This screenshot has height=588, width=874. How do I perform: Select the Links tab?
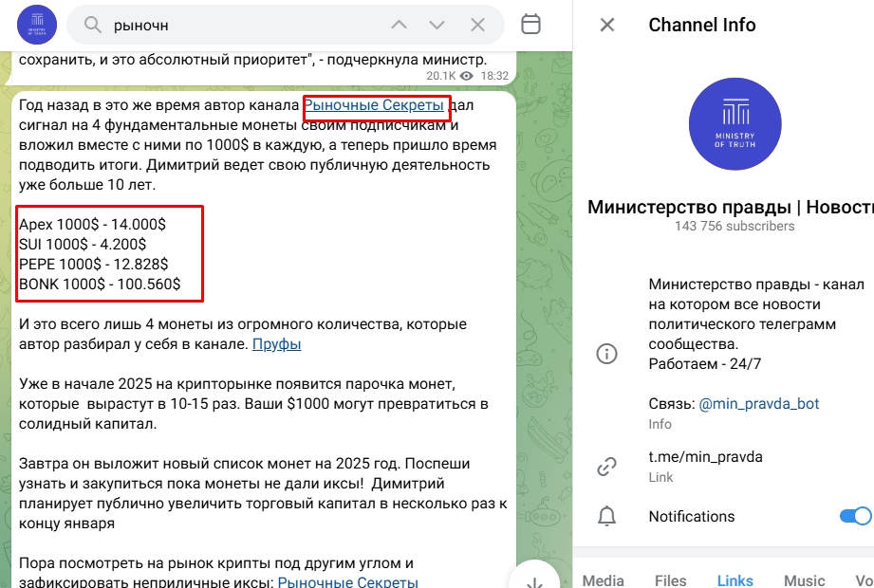(735, 580)
